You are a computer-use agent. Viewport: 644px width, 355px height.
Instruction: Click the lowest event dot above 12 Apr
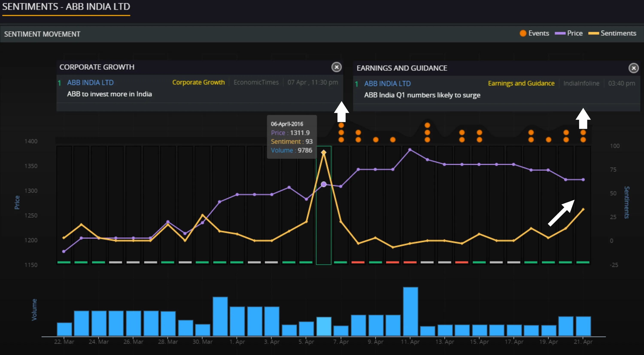(x=427, y=140)
